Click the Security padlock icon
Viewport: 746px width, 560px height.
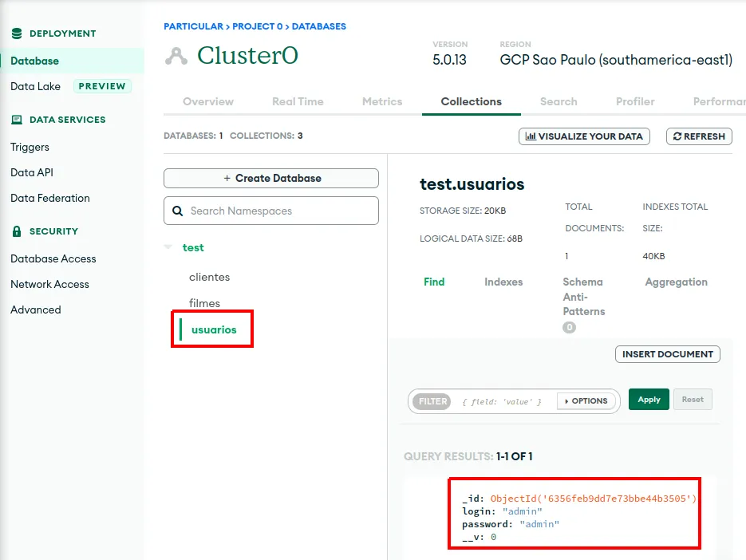[17, 231]
